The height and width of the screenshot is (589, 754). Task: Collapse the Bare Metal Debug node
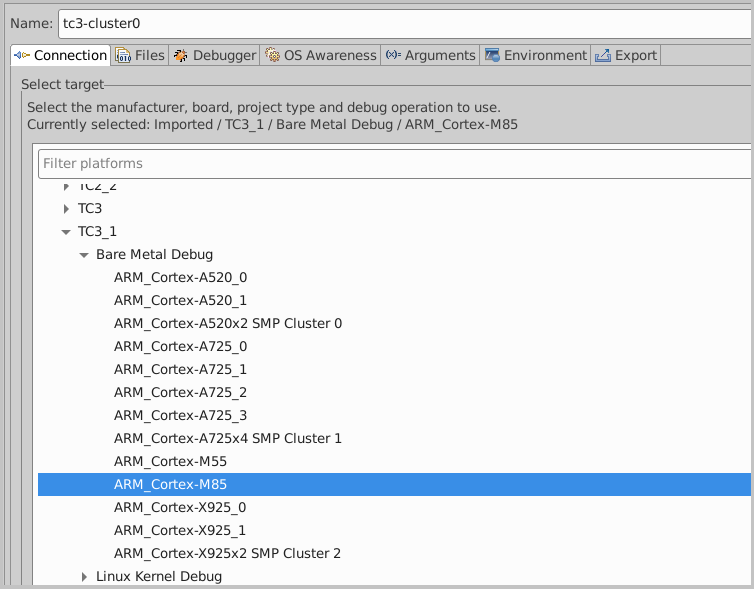tap(85, 255)
